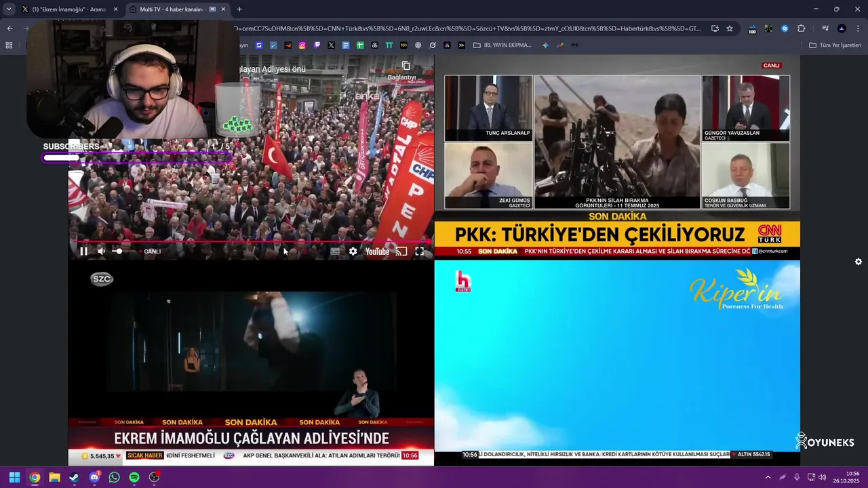Viewport: 868px width, 488px height.
Task: Install app icon in the address bar
Action: click(715, 28)
